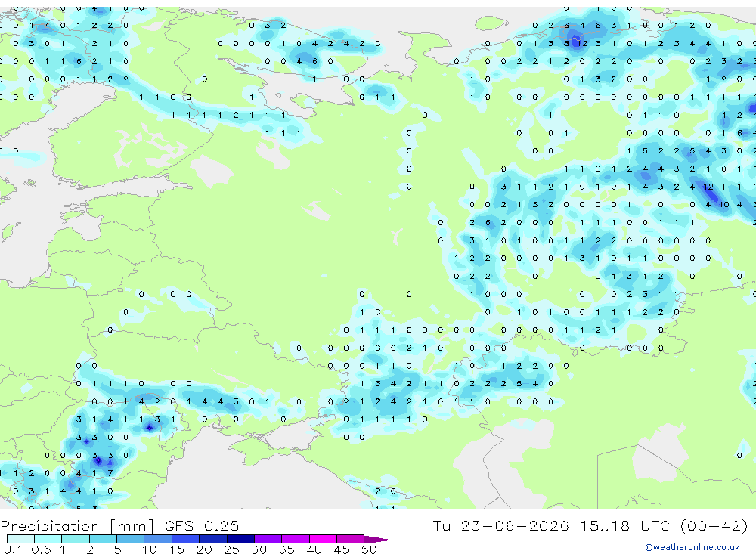
Task: Click the legend scale label "50"
Action: [369, 549]
